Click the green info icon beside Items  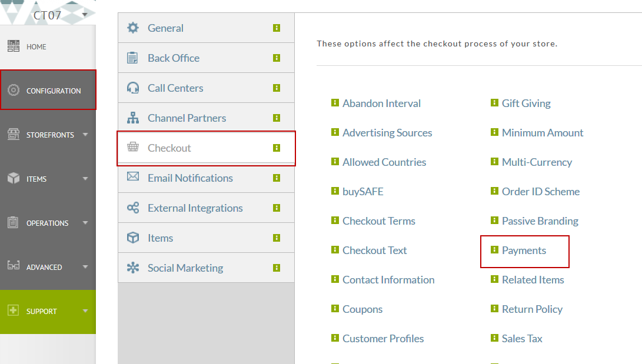click(x=277, y=238)
